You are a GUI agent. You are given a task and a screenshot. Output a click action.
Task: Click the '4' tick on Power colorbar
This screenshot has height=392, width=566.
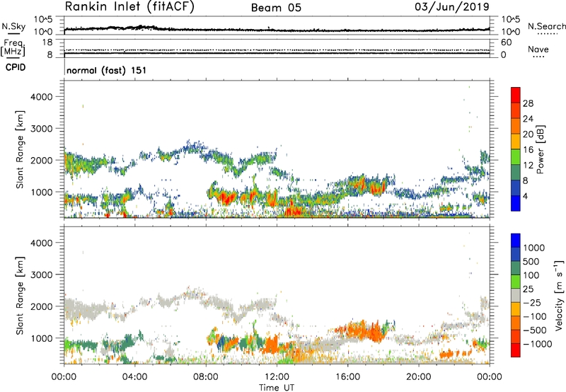point(526,196)
